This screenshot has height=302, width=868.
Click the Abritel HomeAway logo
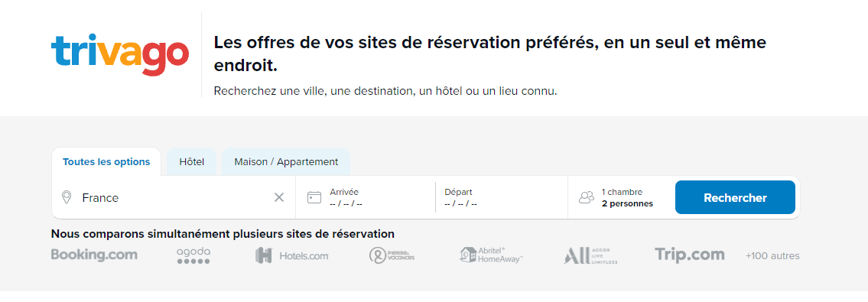tap(492, 255)
